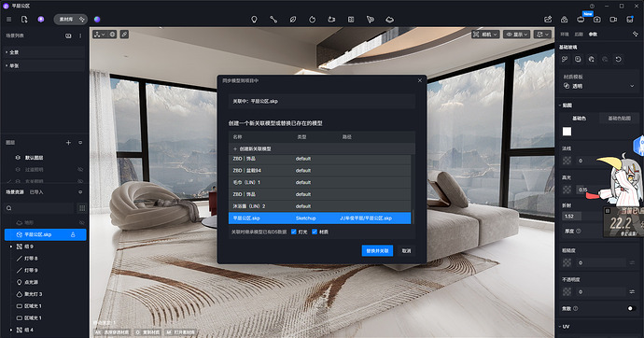Open the file document icon

(x=24, y=20)
